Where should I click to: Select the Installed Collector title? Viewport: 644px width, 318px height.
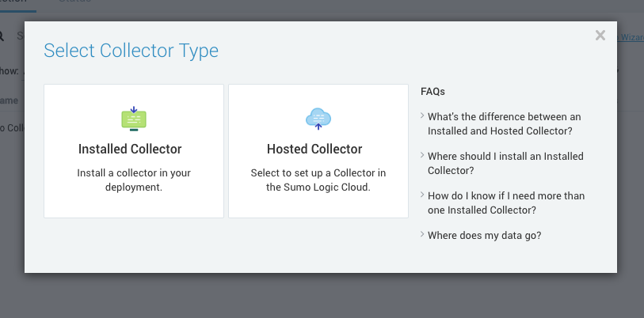(x=130, y=149)
